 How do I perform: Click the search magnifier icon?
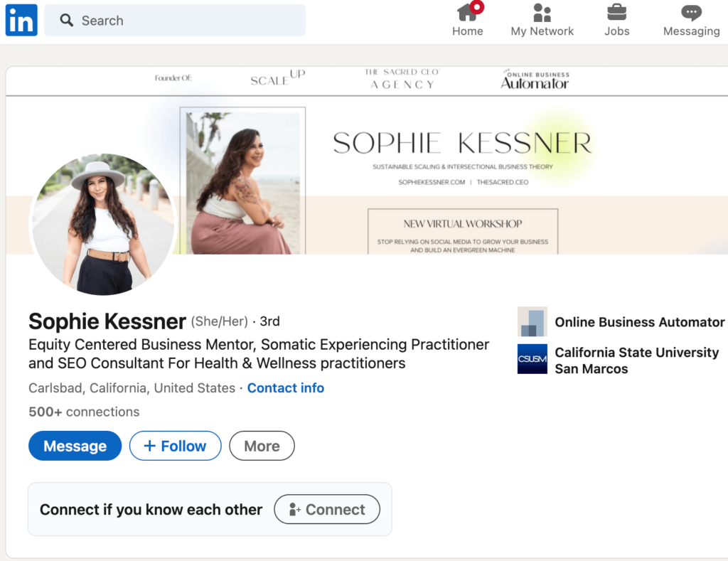coord(66,20)
